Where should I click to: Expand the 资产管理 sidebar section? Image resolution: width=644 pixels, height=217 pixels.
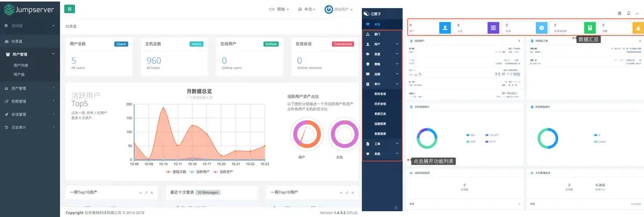(19, 88)
